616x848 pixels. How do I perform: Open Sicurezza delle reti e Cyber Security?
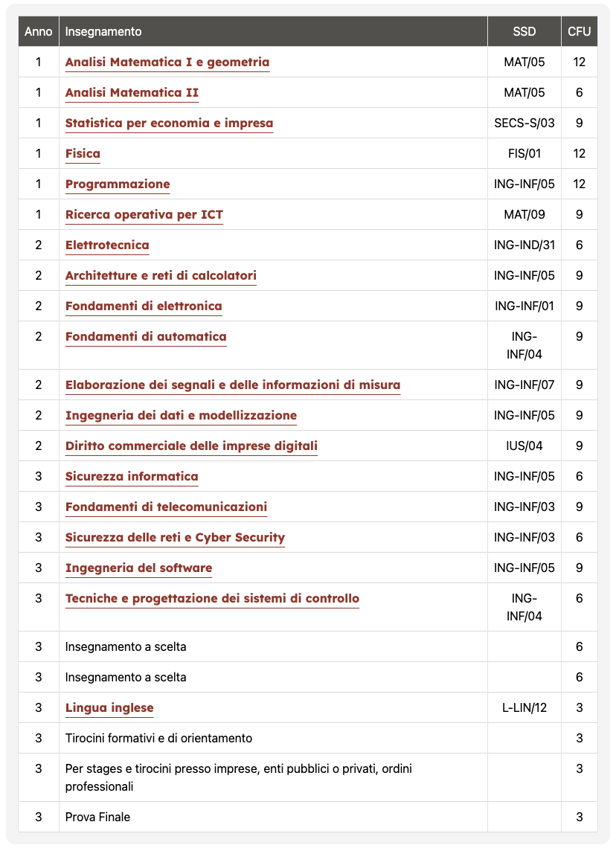175,538
